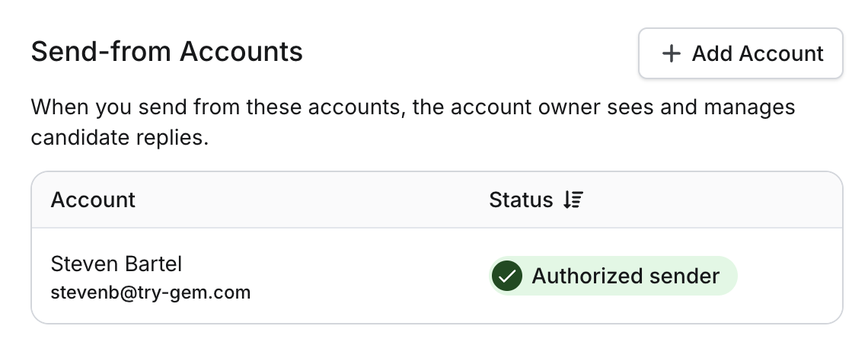868x358 pixels.
Task: Click the word Accounts in the heading
Action: coord(241,52)
